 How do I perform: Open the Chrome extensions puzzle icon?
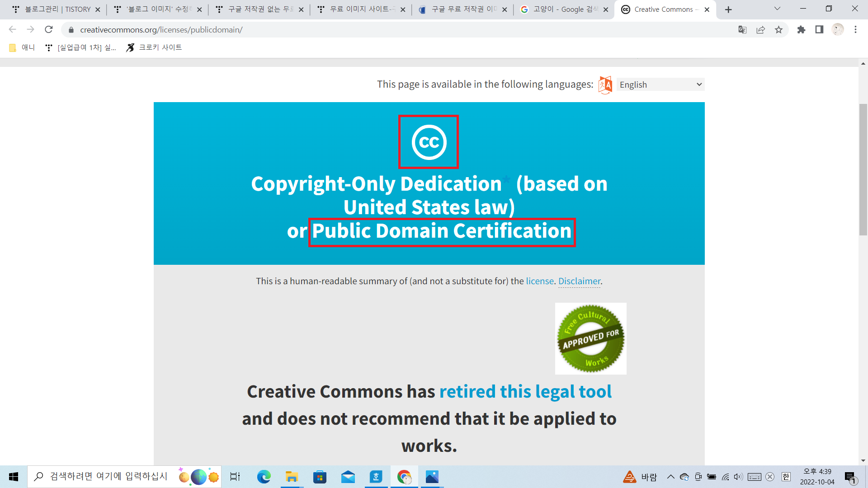801,30
